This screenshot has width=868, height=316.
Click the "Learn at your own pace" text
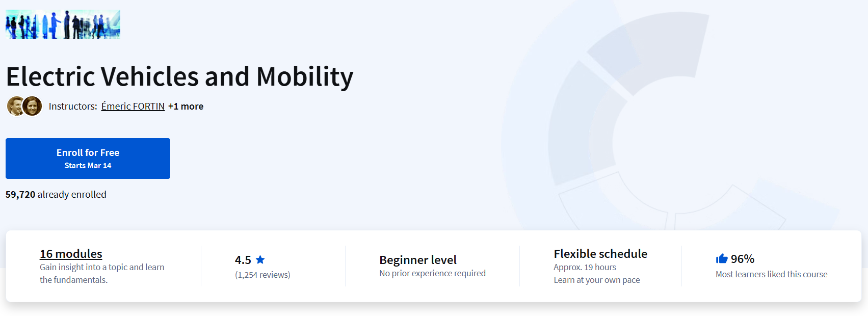[596, 280]
